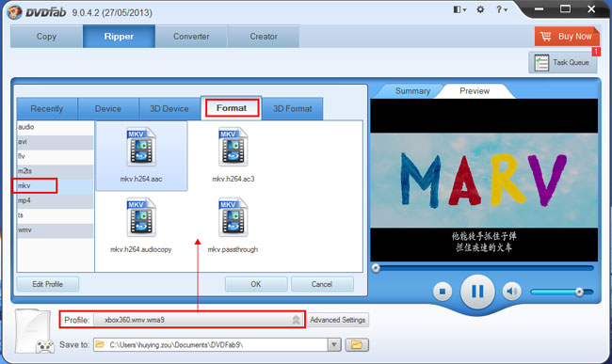Click the preview playback progress bar
612x364 pixels.
pos(483,268)
